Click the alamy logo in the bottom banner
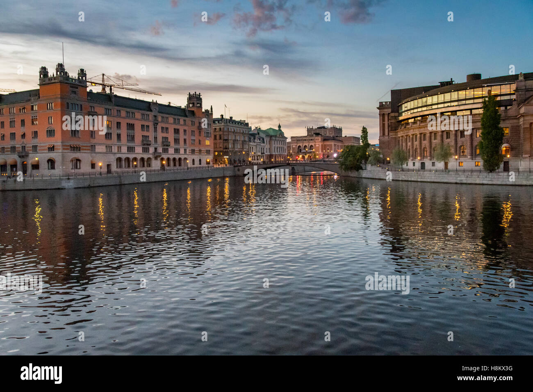 tap(41, 374)
